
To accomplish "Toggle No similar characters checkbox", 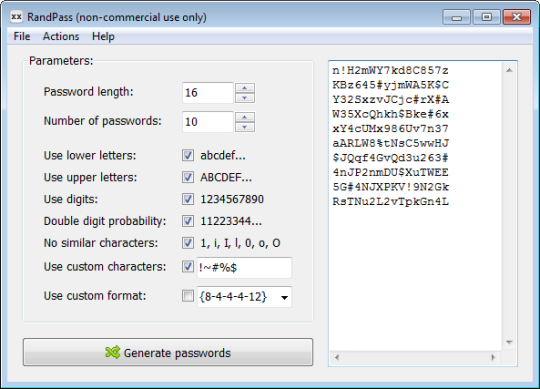I will [188, 243].
